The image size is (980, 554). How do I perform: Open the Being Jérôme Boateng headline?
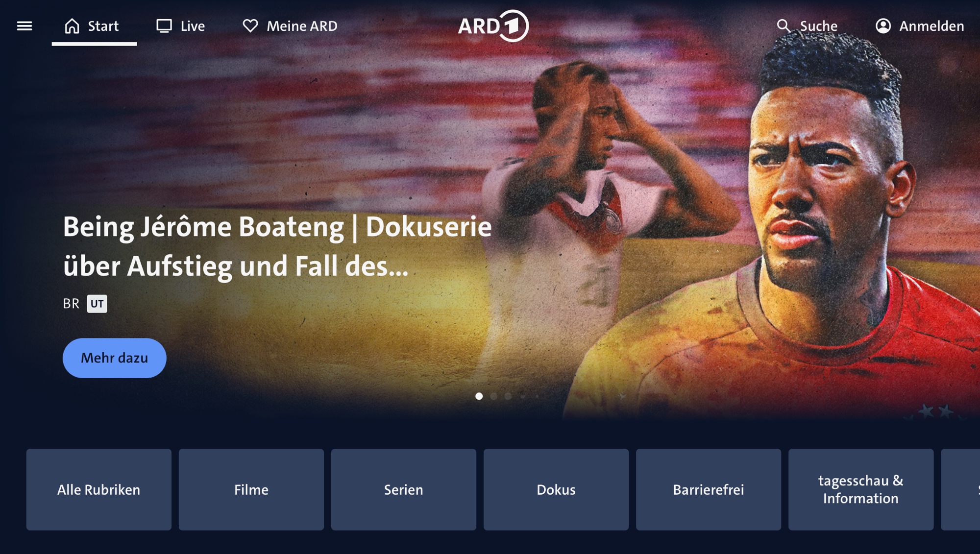tap(277, 246)
